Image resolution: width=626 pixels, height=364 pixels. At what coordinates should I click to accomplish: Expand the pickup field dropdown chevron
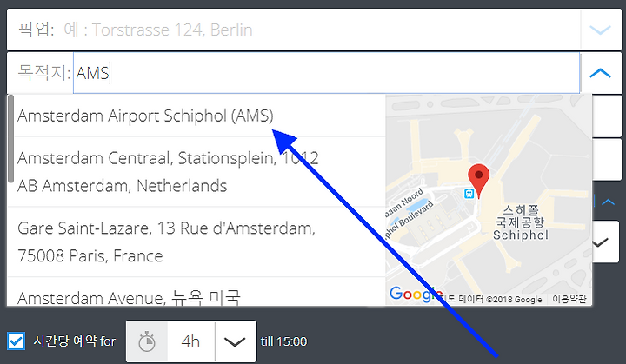click(x=600, y=30)
